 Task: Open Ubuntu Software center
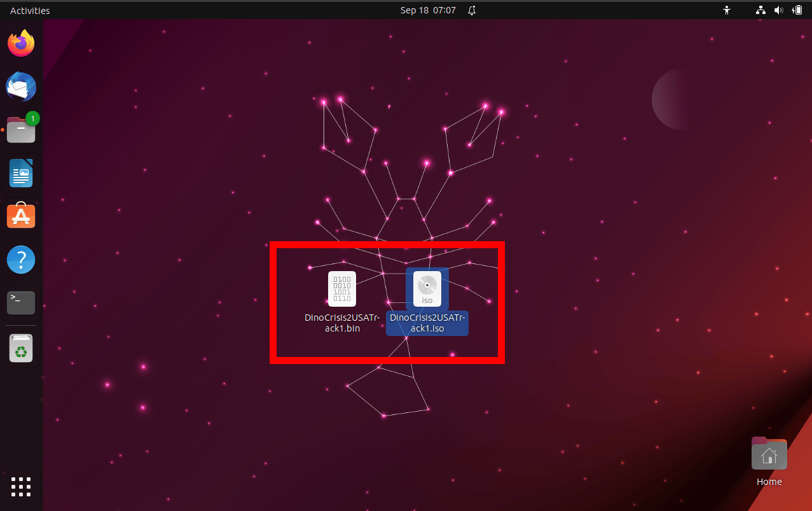click(x=21, y=216)
